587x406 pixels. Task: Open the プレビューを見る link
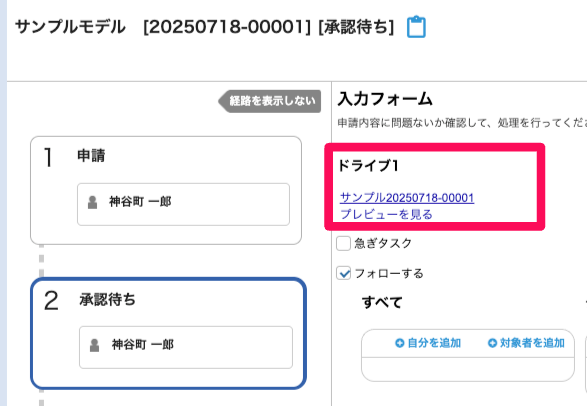coord(386,214)
